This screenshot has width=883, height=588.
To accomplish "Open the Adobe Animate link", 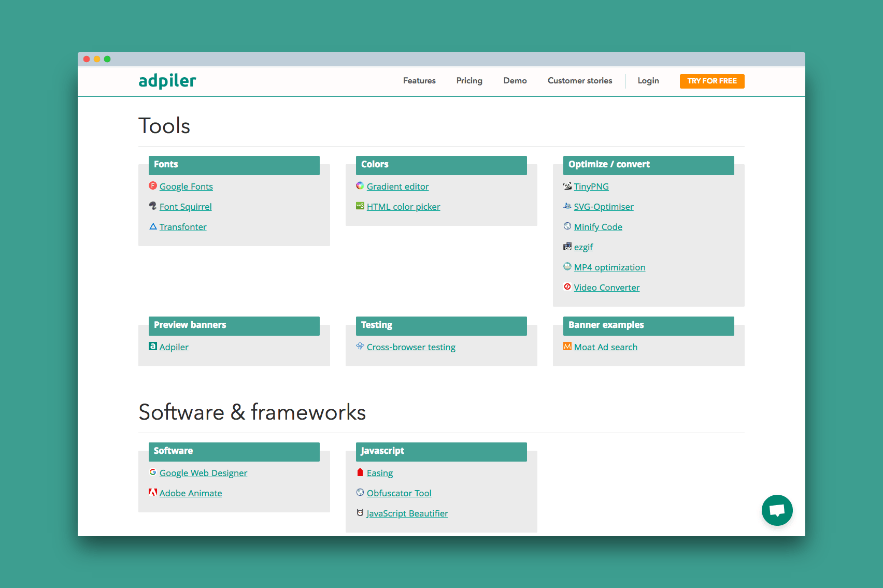I will point(191,493).
